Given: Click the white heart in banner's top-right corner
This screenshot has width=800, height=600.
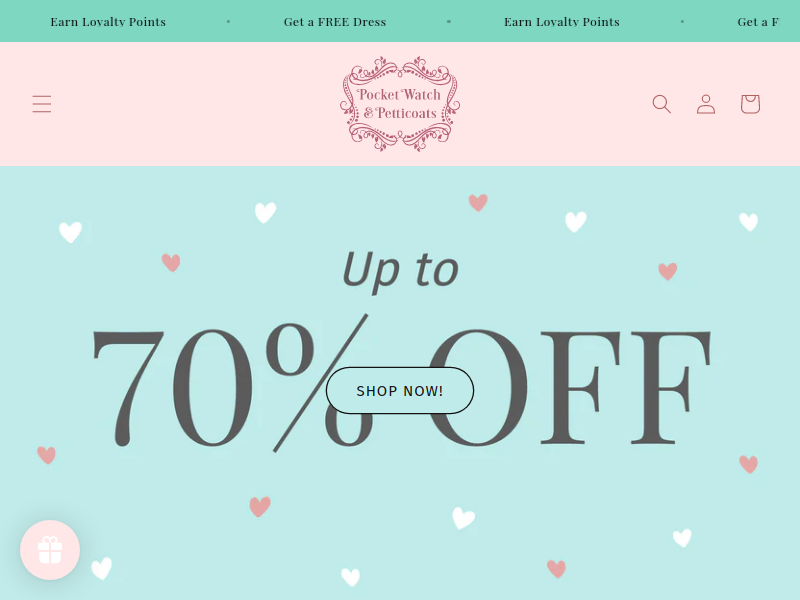Looking at the screenshot, I should (x=748, y=222).
